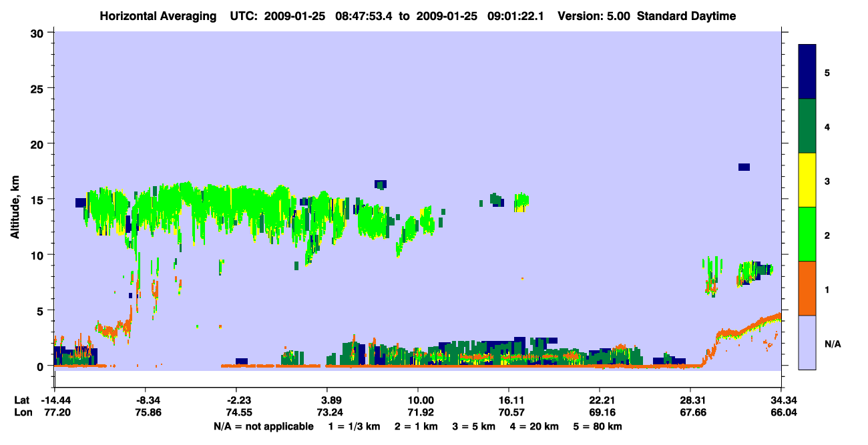Select latitude value "16.11"
The image size is (868, 445).
[509, 400]
